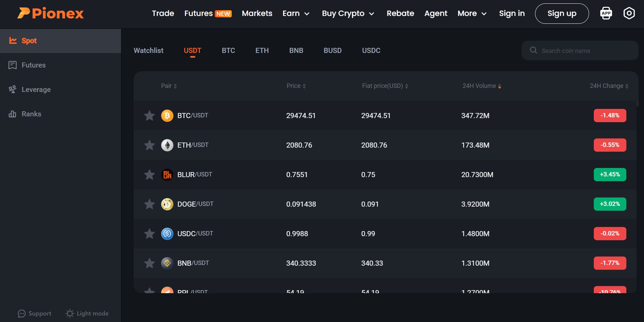
Task: Select Futures in the sidebar
Action: click(60, 65)
